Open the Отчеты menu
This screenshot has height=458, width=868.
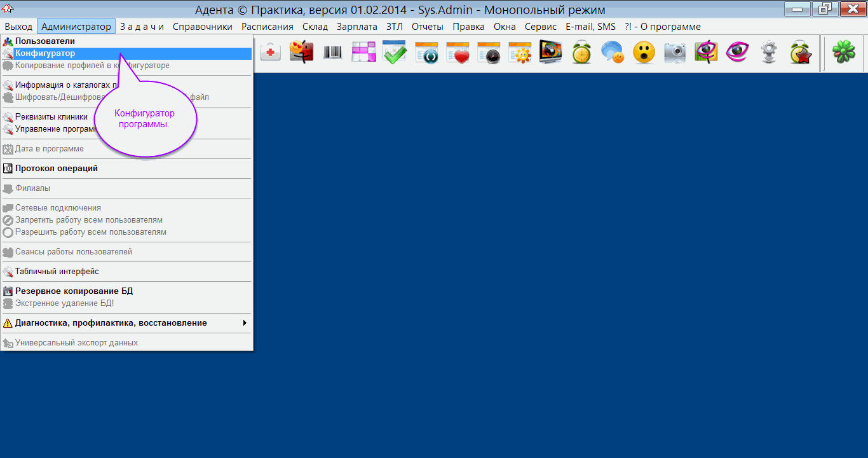coord(428,27)
